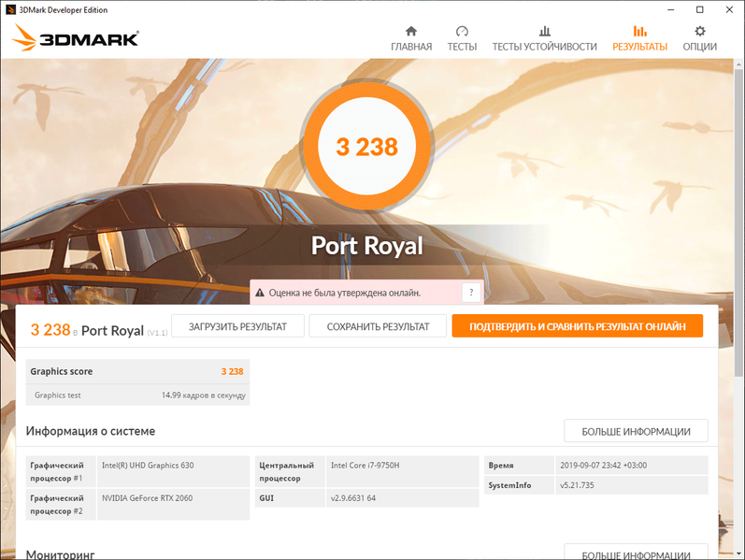Screen dimensions: 745x560
Task: Open the Главная tab label
Action: tap(411, 47)
